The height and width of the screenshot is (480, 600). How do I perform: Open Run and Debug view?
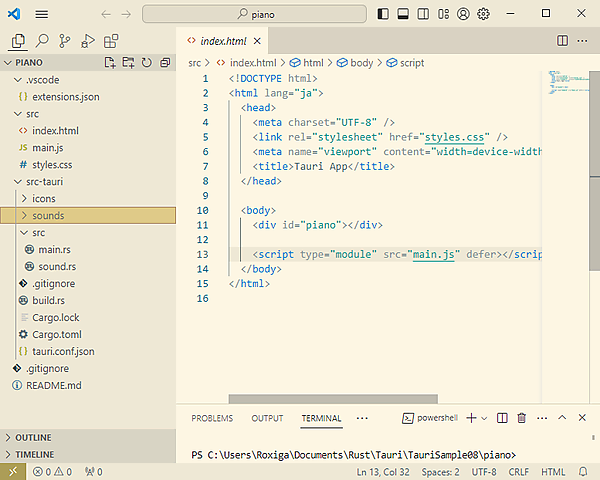[88, 41]
